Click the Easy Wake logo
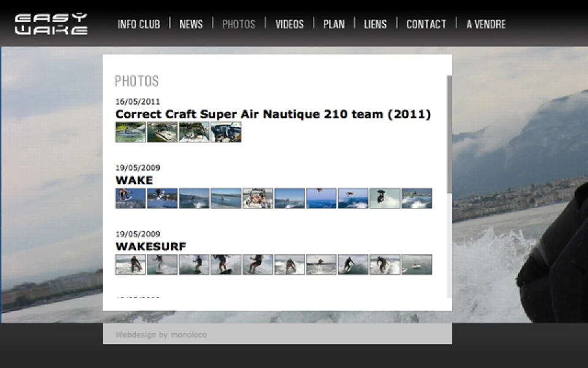Image resolution: width=588 pixels, height=368 pixels. click(x=51, y=24)
